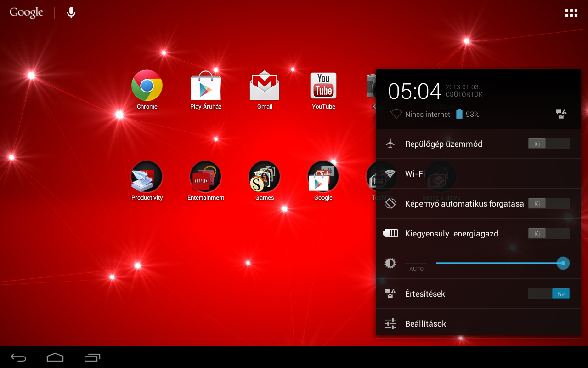
Task: Tap the Értesítések label
Action: pyautogui.click(x=425, y=293)
